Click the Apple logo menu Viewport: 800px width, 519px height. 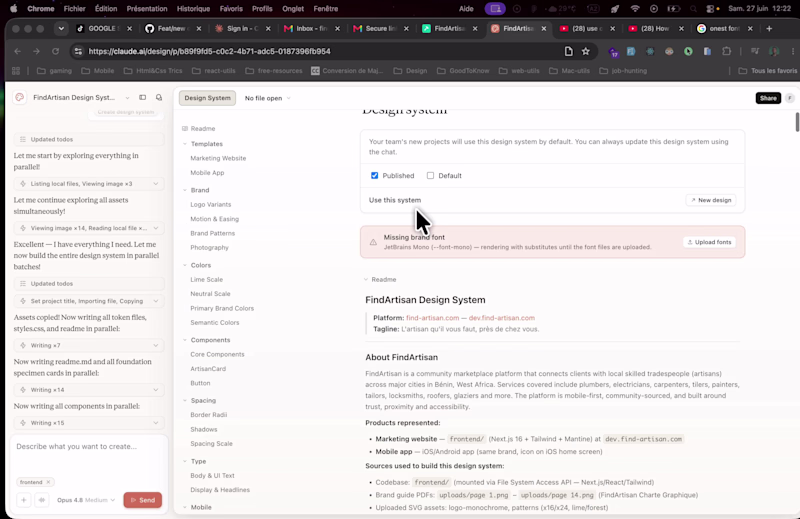click(14, 9)
